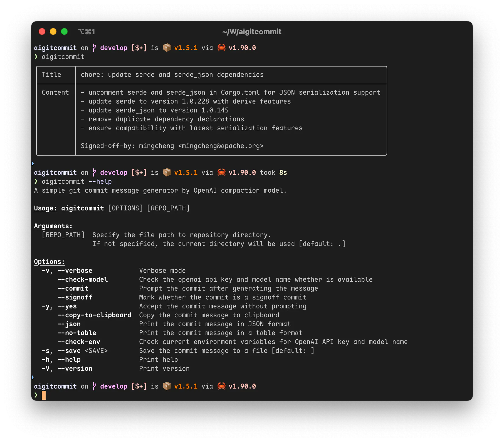Click the ~/W/aigitcommit window title
Viewport: 504px width, 442px height.
pos(252,32)
